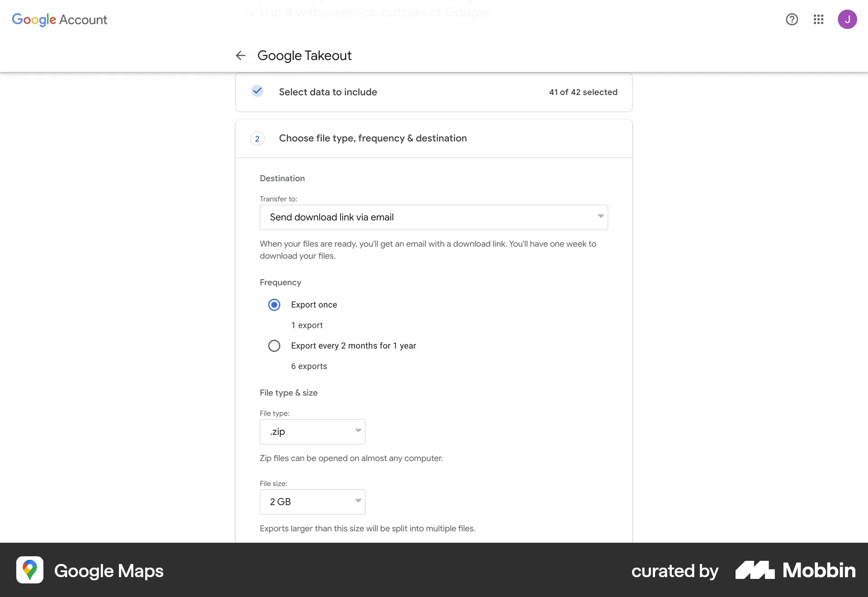
Task: Open the Help icon in the header
Action: [792, 19]
